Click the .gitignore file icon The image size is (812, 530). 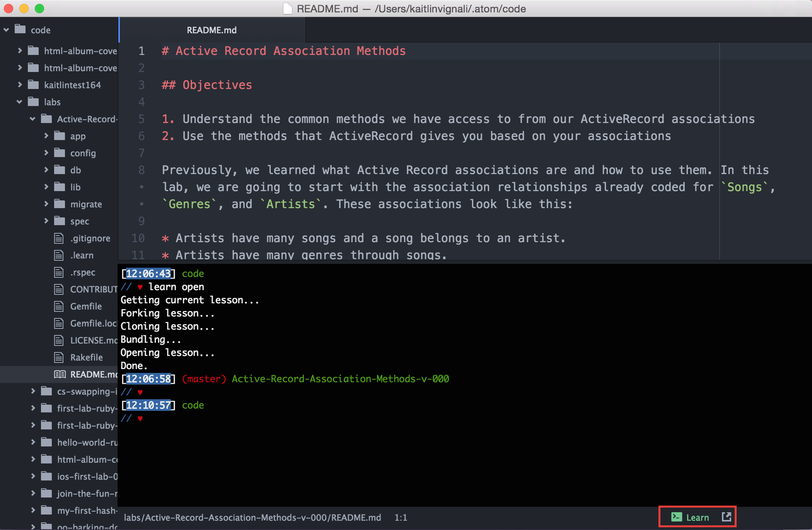point(58,238)
